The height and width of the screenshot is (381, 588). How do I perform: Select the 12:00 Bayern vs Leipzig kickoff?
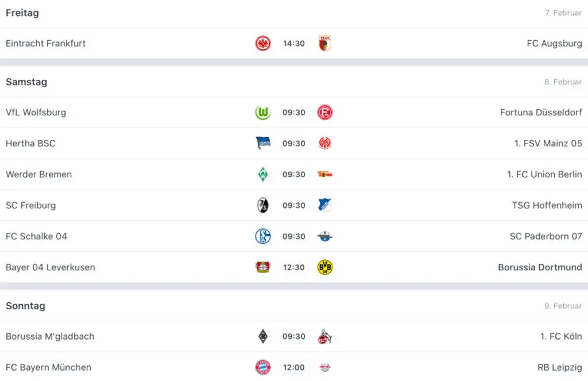(x=293, y=367)
